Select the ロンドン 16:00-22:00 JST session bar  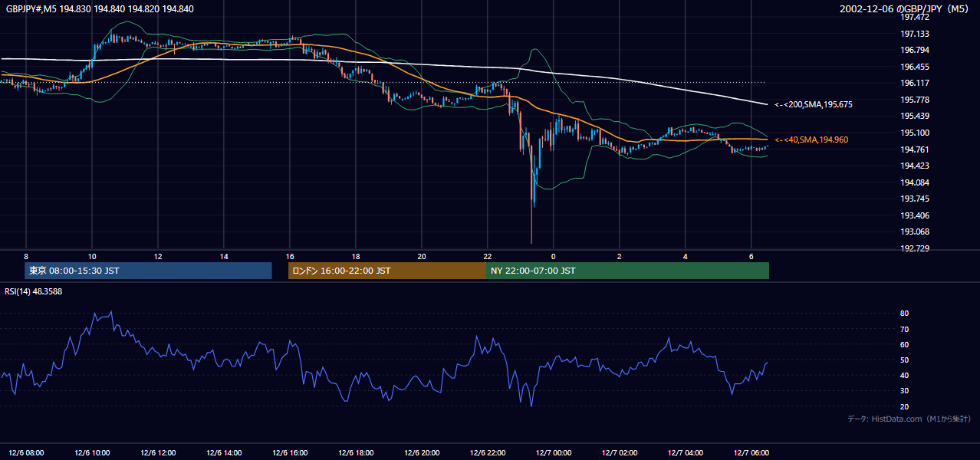pos(387,271)
